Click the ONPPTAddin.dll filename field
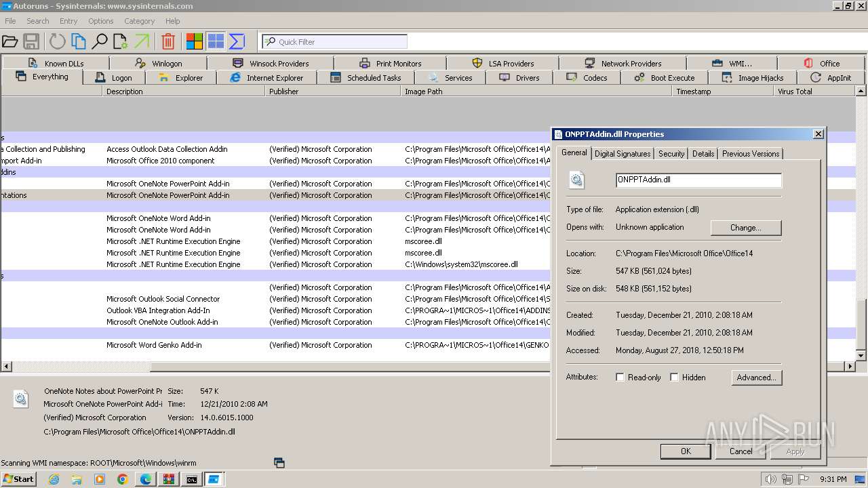 (698, 180)
